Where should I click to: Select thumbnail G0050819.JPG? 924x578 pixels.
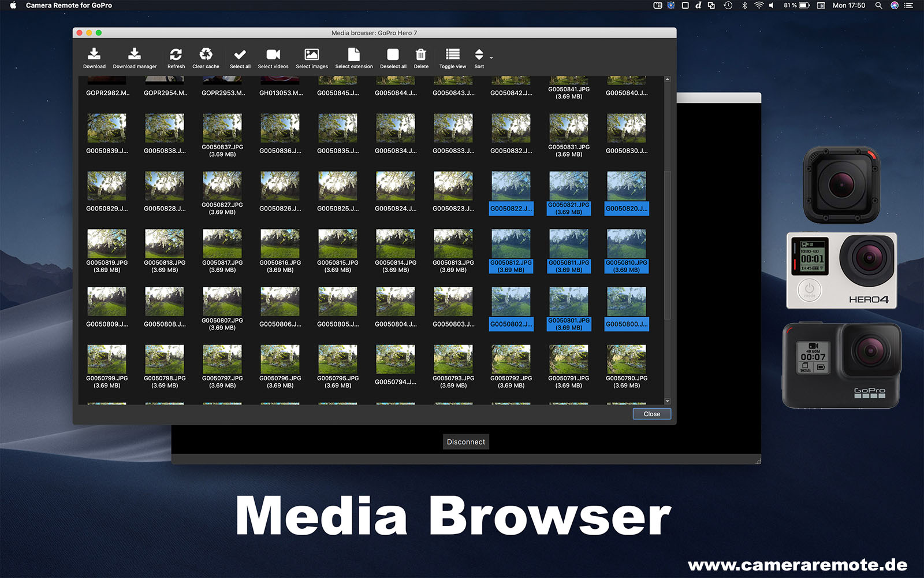(x=107, y=244)
